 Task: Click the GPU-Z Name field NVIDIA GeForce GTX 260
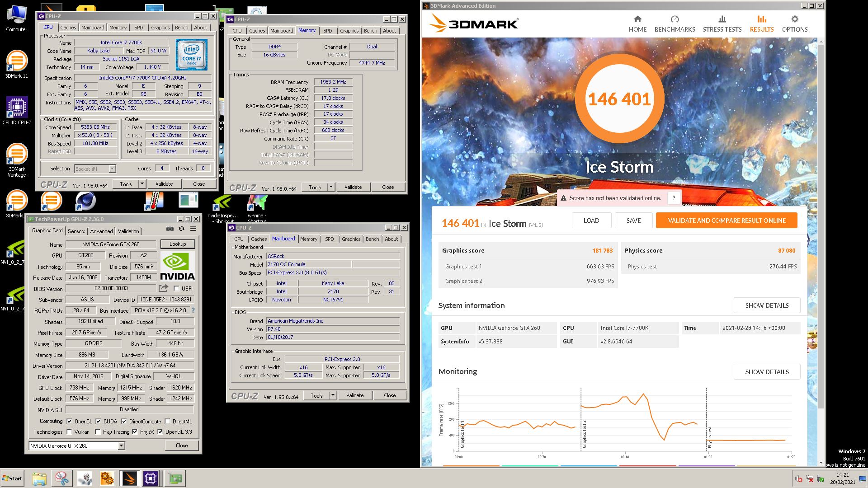tap(111, 244)
